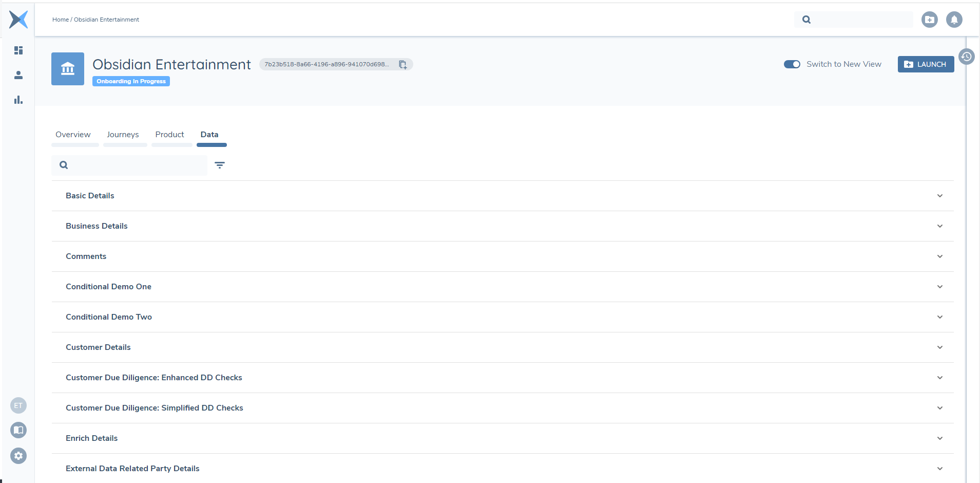The image size is (980, 483).
Task: Click the copy entity ID icon
Action: point(403,65)
